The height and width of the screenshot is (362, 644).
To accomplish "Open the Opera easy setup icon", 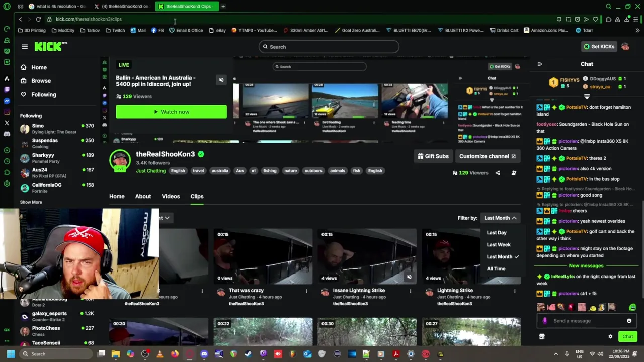I will pyautogui.click(x=636, y=19).
